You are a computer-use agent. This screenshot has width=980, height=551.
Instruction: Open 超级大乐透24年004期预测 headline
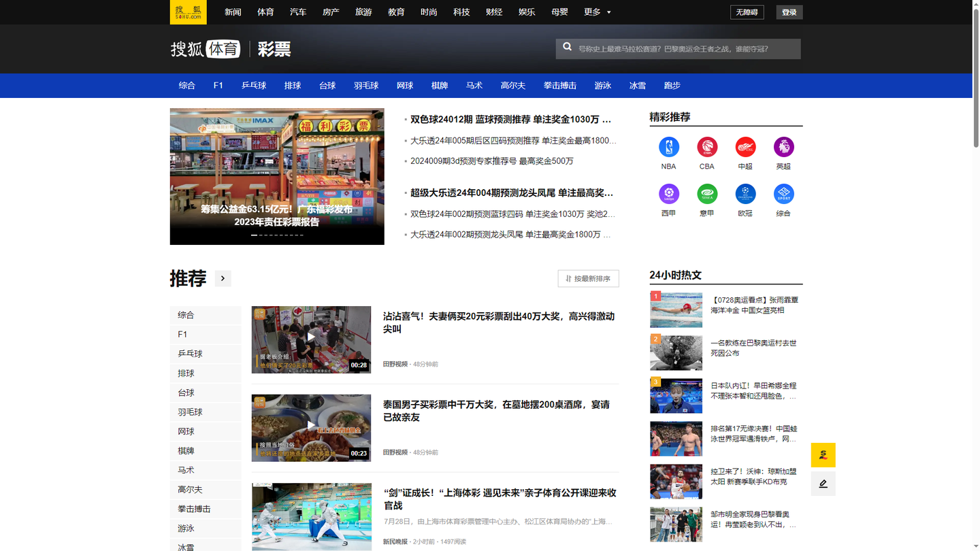tap(512, 193)
